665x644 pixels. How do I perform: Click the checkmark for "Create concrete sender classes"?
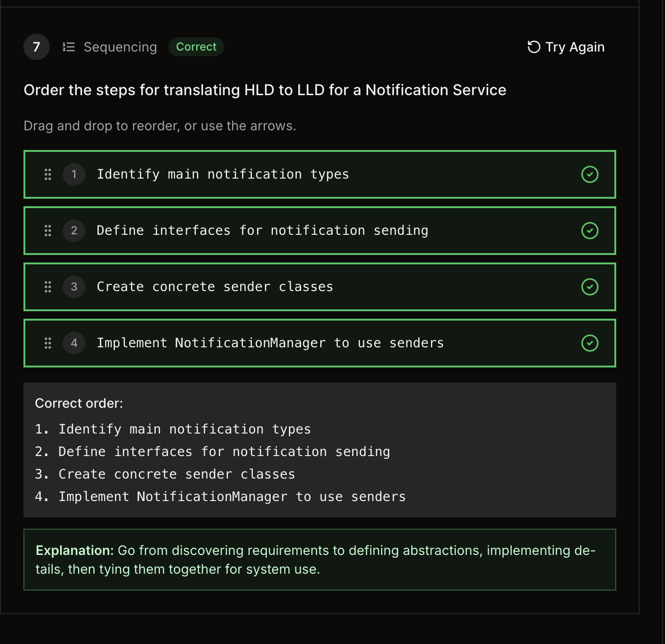[589, 287]
